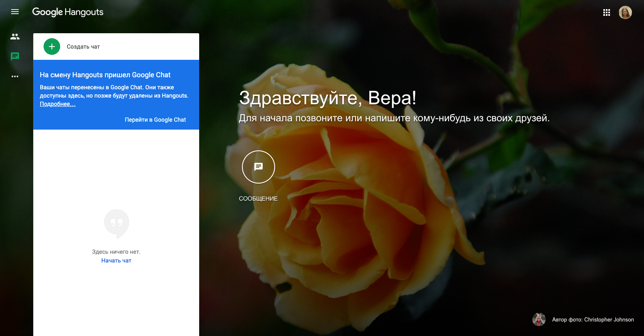Viewport: 644px width, 336px height.
Task: Click the circular message icon button
Action: [259, 167]
